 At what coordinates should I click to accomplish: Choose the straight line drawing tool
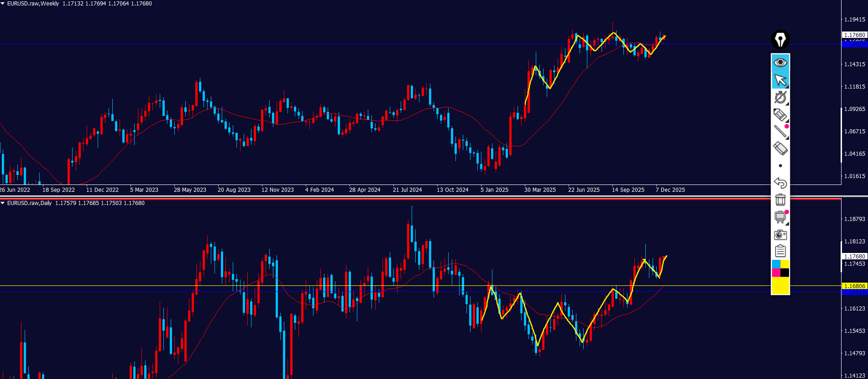[x=780, y=132]
